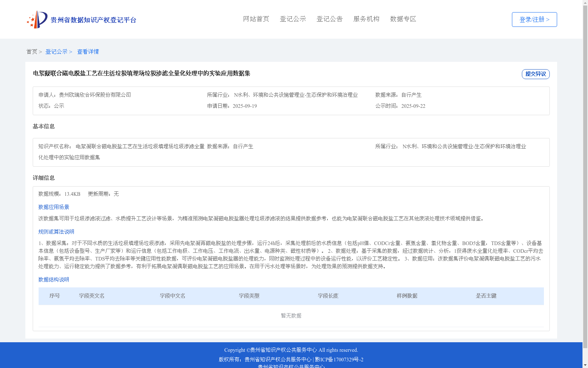This screenshot has height=368, width=588.
Task: Click the 序号 column header
Action: (x=55, y=296)
